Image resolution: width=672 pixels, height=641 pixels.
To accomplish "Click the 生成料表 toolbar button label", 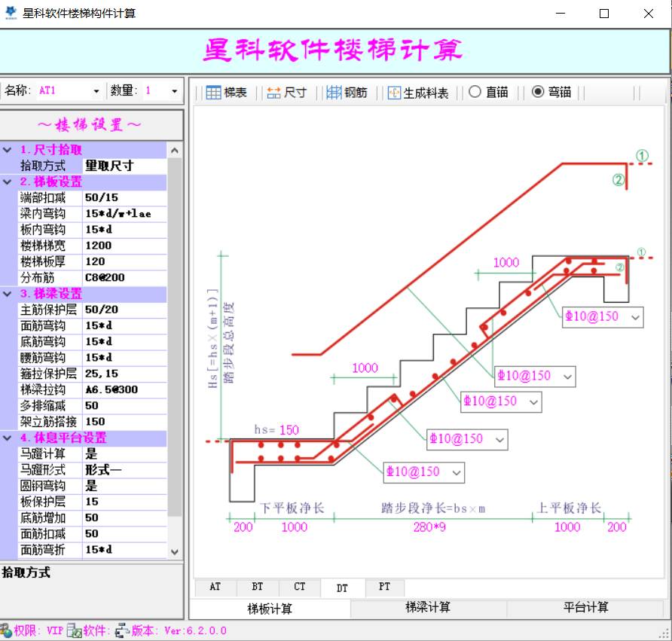I will click(426, 93).
